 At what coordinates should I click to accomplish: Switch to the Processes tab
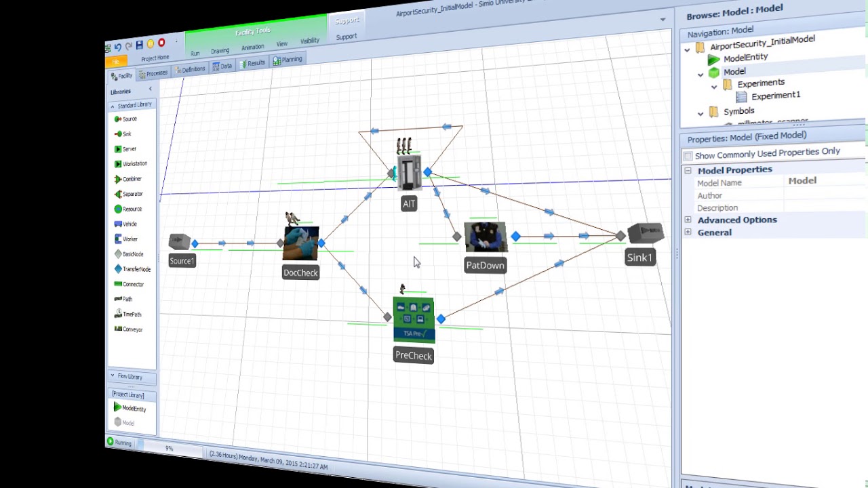[153, 73]
